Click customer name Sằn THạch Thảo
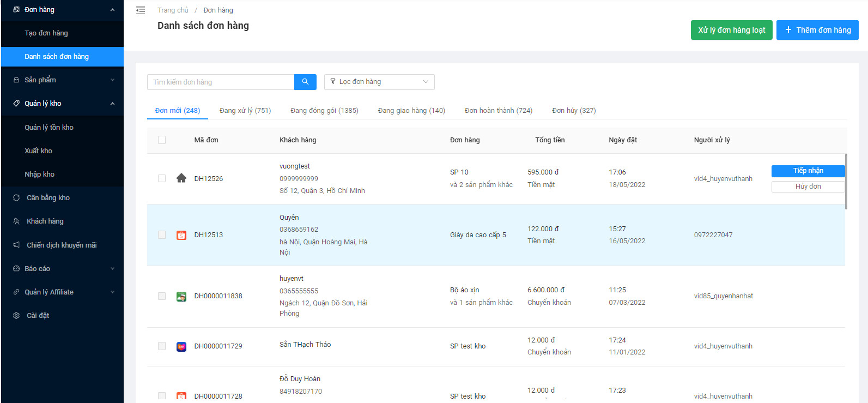This screenshot has width=868, height=403. pyautogui.click(x=305, y=345)
